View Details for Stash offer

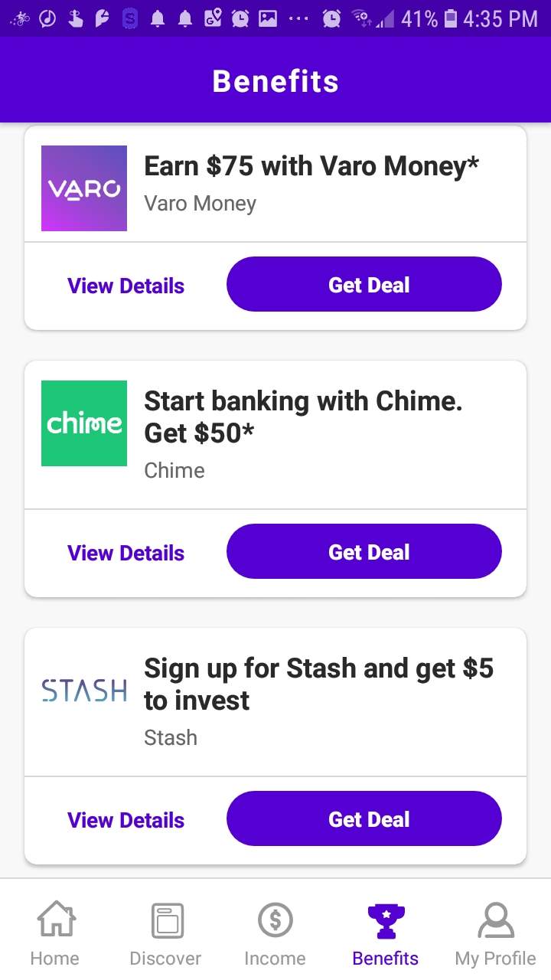pyautogui.click(x=126, y=820)
